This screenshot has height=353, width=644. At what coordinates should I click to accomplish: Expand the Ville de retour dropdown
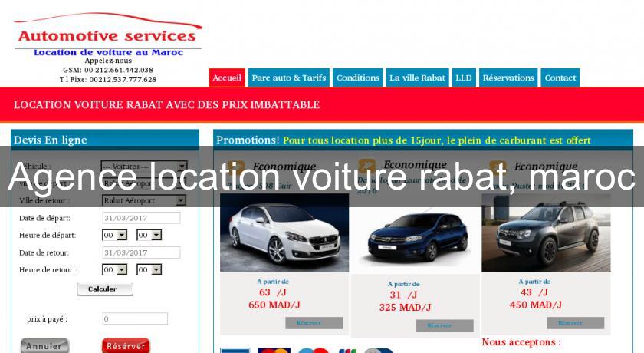(144, 200)
